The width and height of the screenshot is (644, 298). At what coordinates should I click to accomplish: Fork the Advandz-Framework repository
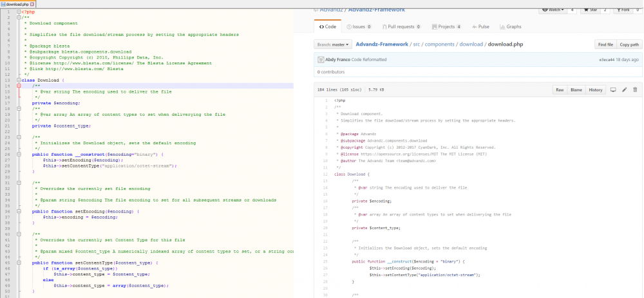click(x=623, y=10)
